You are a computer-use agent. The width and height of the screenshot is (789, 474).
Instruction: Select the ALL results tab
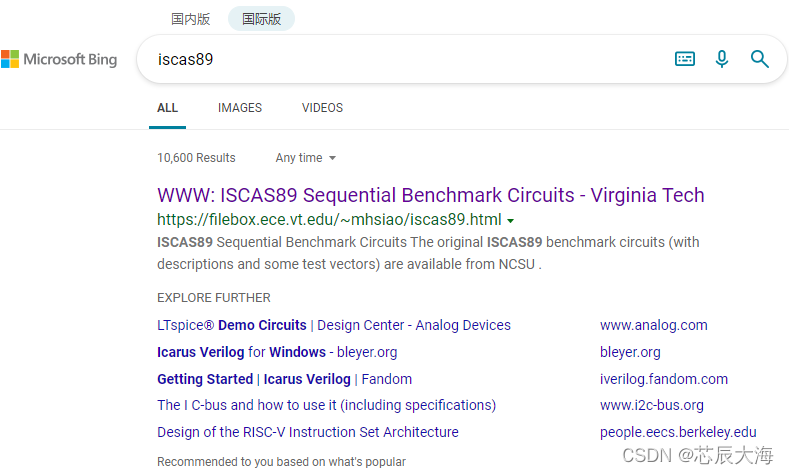pyautogui.click(x=168, y=108)
